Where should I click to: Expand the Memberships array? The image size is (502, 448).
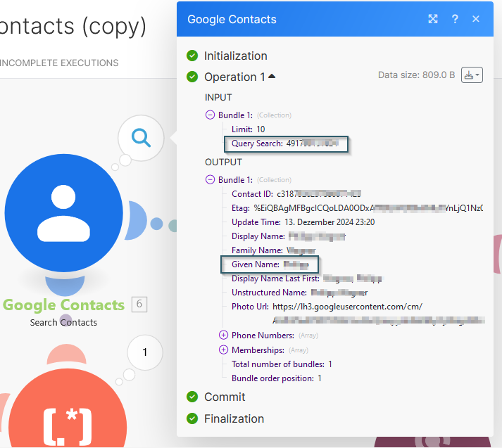(224, 350)
